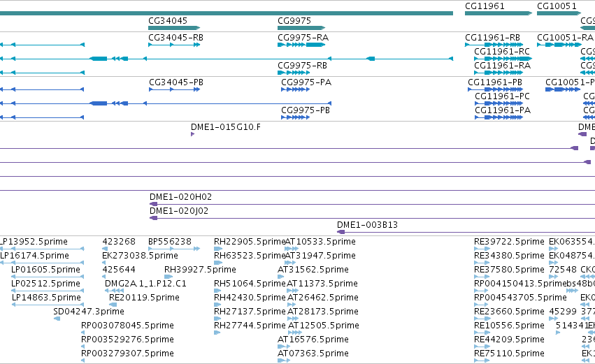Screen dimensions: 595x364
Task: Open EST label AT07363.5prime
Action: [313, 354]
